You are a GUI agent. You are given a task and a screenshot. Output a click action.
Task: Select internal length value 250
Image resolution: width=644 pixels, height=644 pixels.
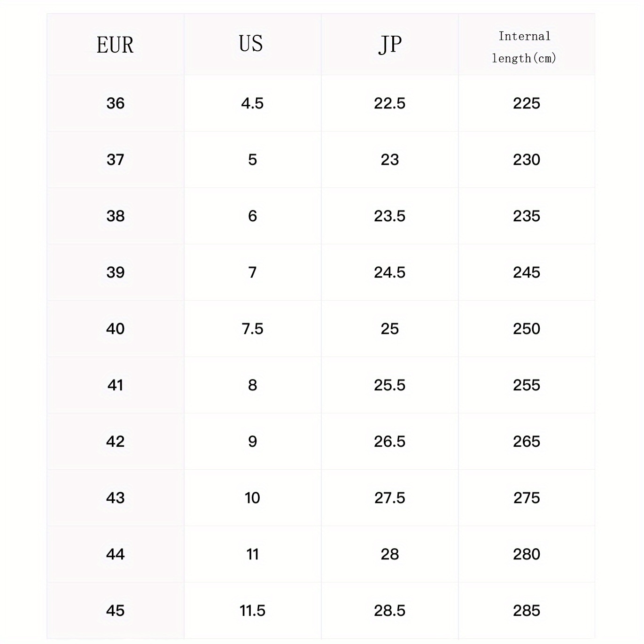click(x=527, y=329)
